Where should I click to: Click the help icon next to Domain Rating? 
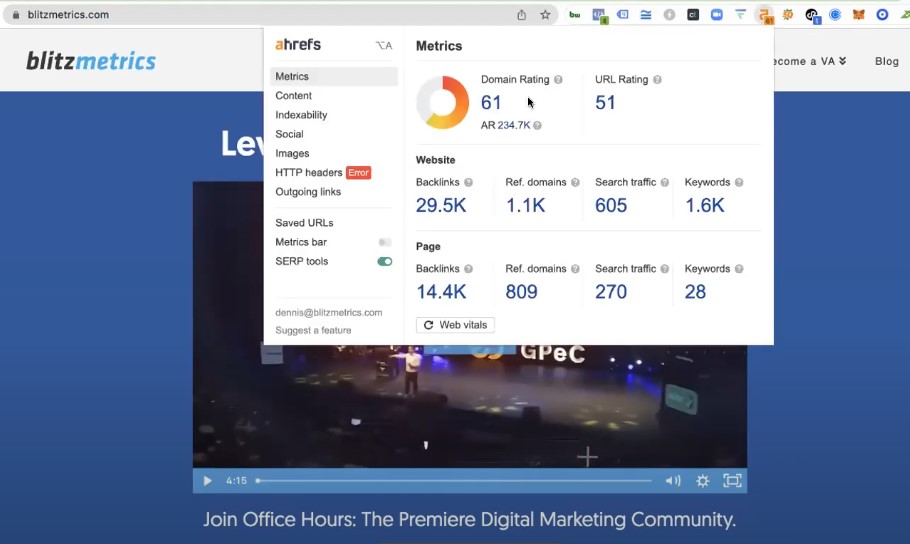coord(558,80)
